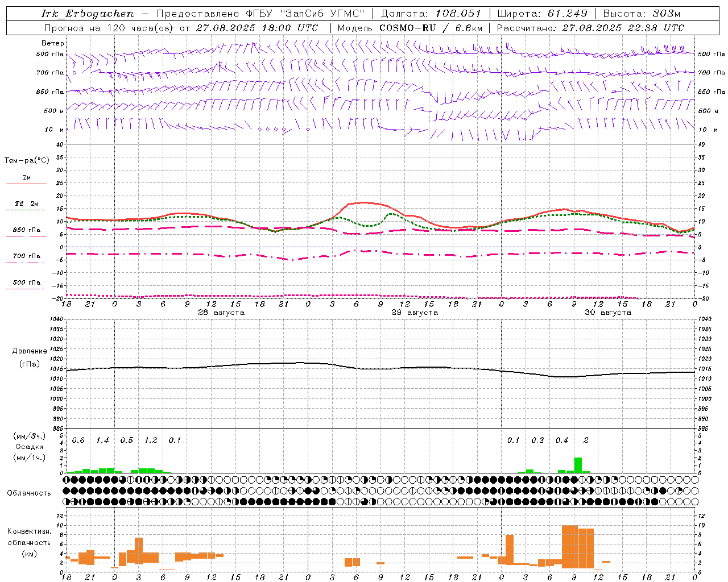The image size is (728, 582).
Task: Click the '29 августа' date label
Action: [415, 313]
